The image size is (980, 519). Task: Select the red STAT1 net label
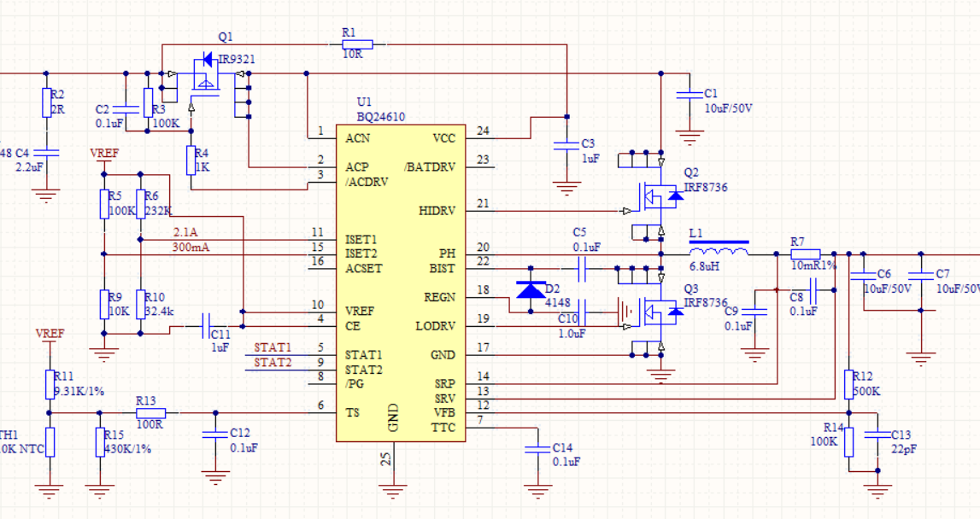pos(273,347)
